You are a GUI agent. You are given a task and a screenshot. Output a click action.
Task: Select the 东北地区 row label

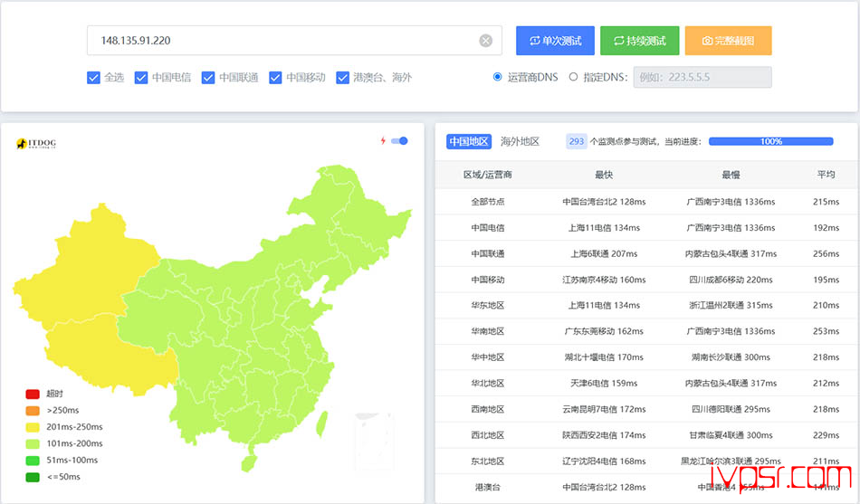(488, 461)
